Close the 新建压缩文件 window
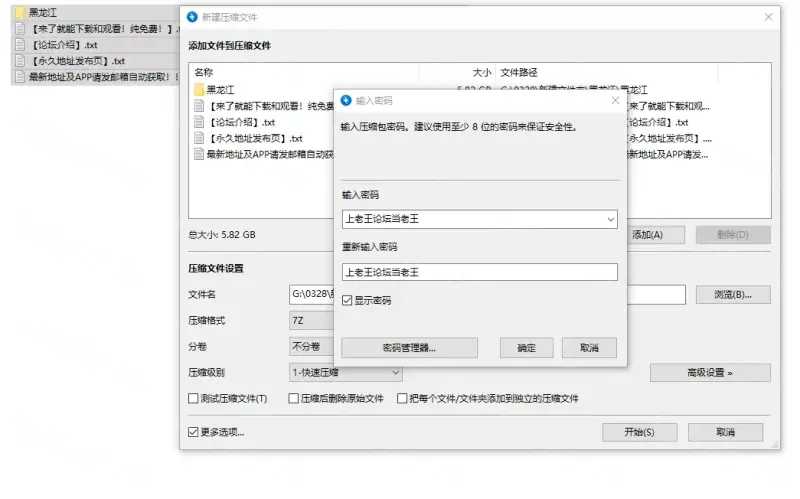This screenshot has width=800, height=499. [768, 17]
